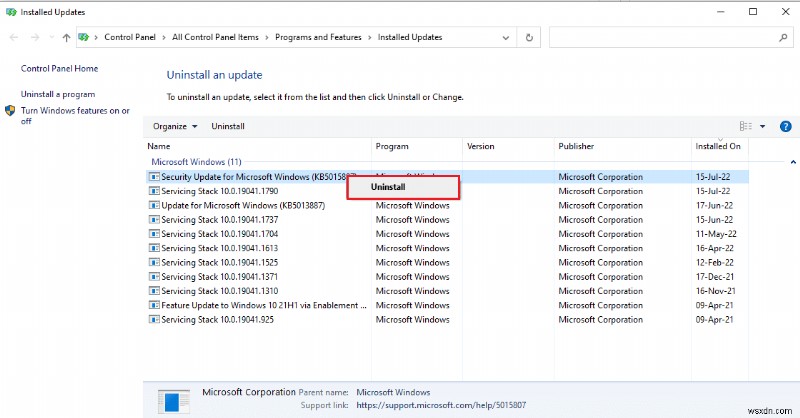Open the More view options dropdown arrow
800x418 pixels.
[763, 126]
